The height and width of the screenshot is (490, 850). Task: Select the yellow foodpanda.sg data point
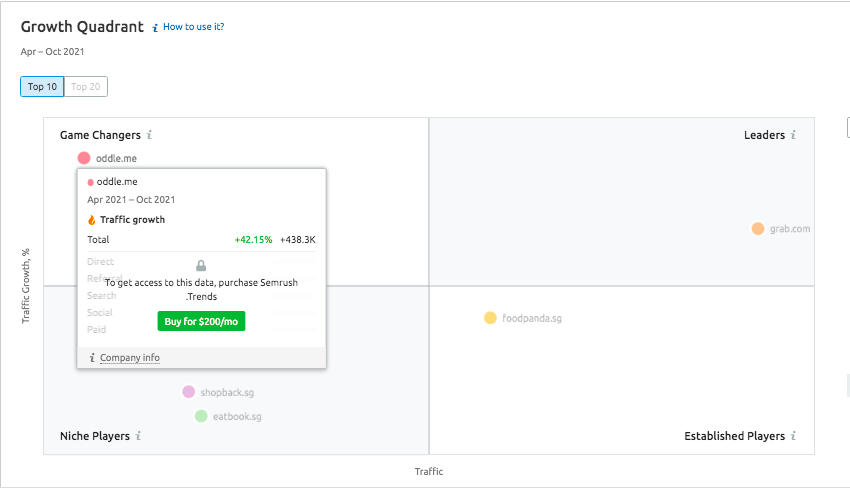pos(490,318)
